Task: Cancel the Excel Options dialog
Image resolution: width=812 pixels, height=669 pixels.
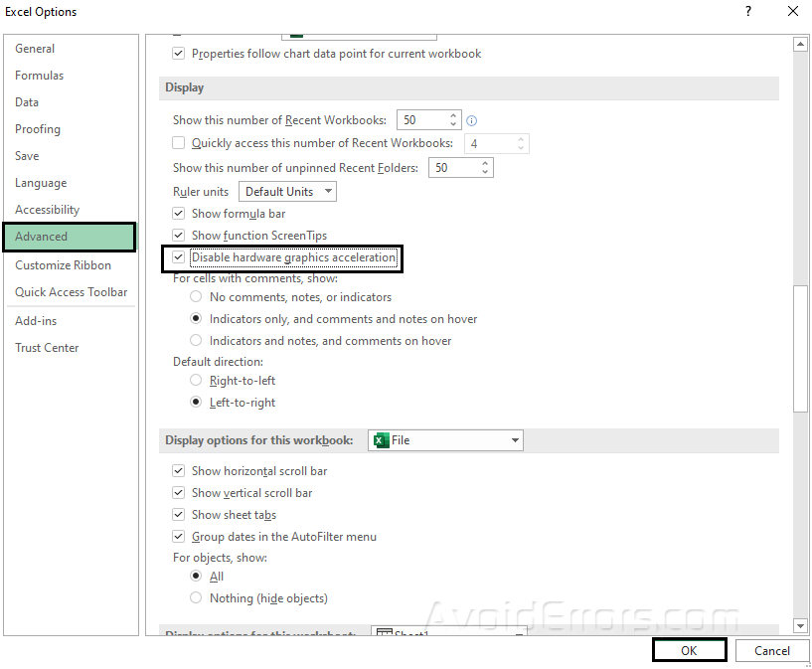Action: [772, 650]
